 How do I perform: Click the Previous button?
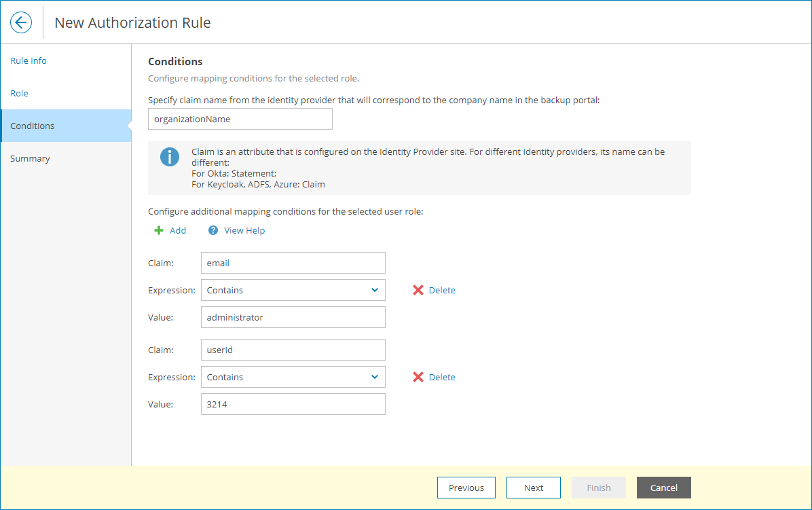pyautogui.click(x=466, y=488)
